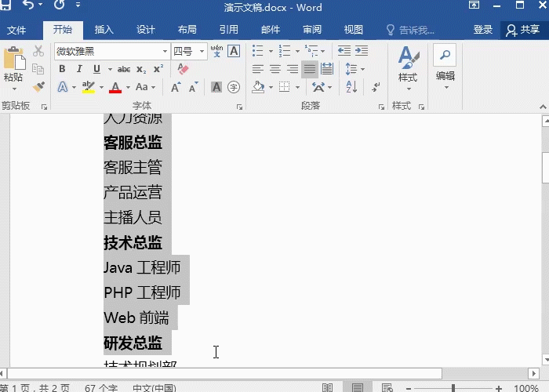Open Change Case Aa menu
Viewport: 549px width, 392px height.
pyautogui.click(x=145, y=87)
